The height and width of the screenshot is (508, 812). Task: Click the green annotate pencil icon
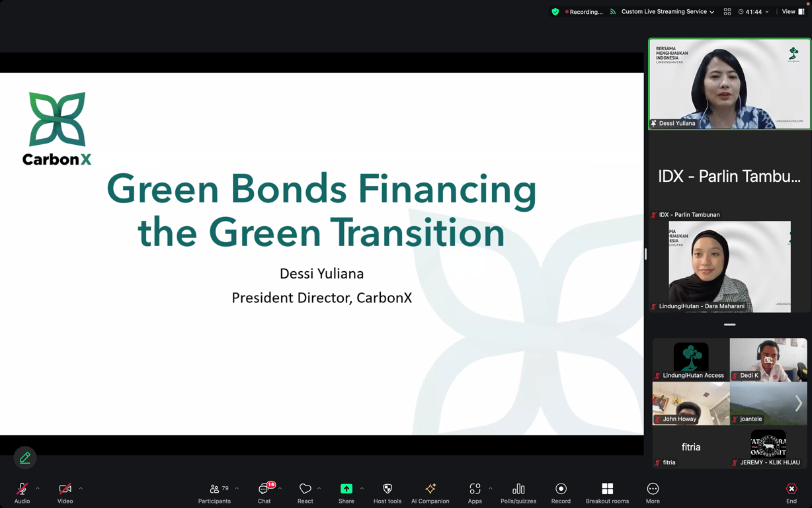tap(25, 457)
